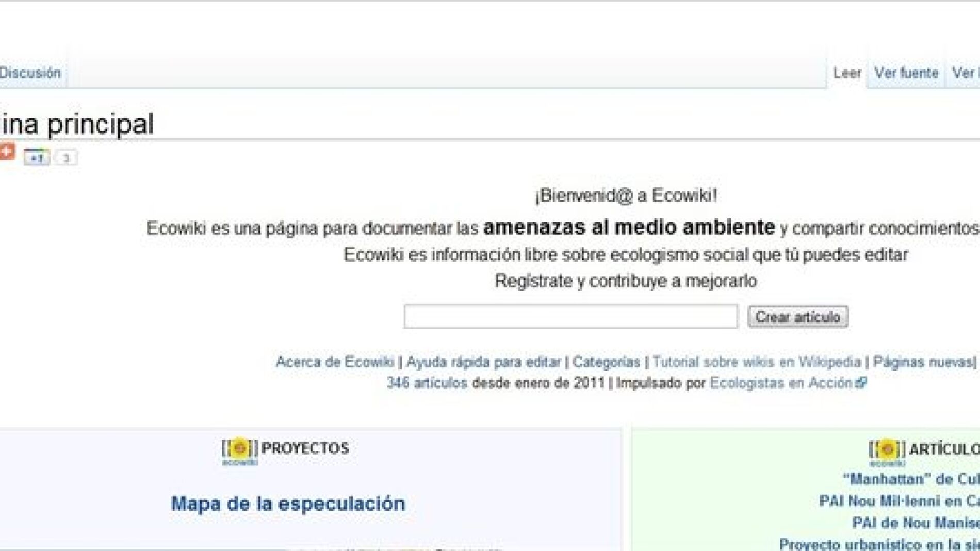The height and width of the screenshot is (551, 980).
Task: Open Ayuda rápida para editar link
Action: [x=483, y=362]
